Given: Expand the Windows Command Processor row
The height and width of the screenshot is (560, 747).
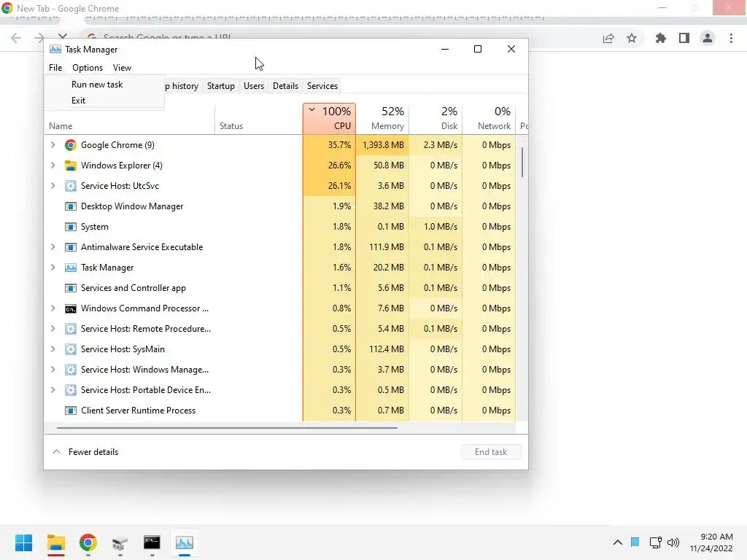Looking at the screenshot, I should 53,308.
